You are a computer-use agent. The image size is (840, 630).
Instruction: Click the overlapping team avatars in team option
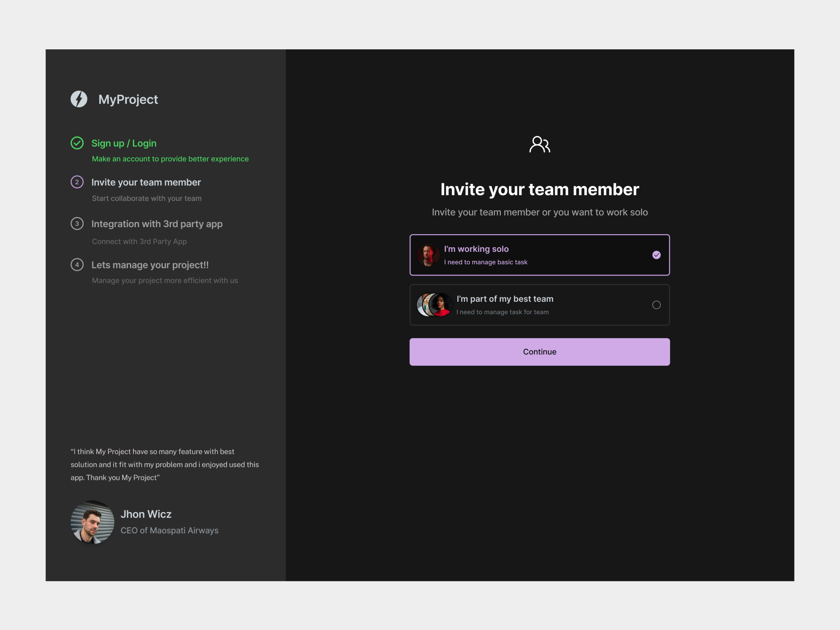(x=435, y=305)
